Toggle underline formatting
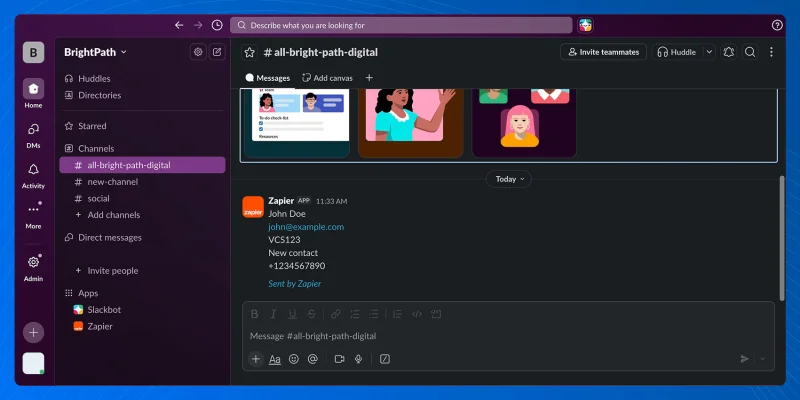 (292, 314)
